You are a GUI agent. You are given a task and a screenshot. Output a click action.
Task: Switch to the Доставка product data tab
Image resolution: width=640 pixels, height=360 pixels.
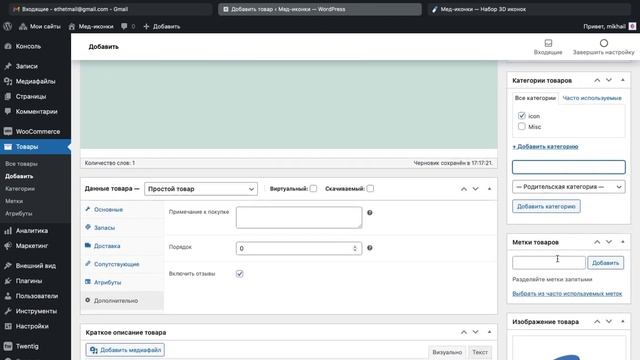[x=122, y=246]
